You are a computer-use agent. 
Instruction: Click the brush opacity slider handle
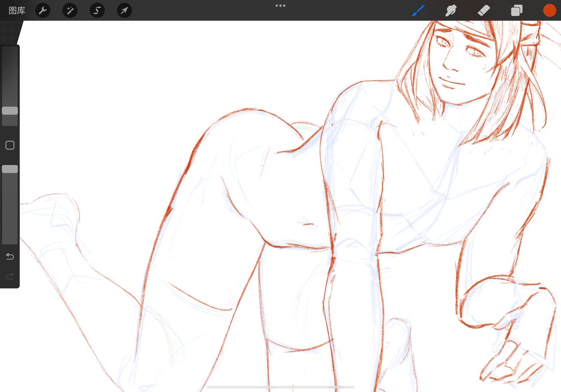coord(10,169)
